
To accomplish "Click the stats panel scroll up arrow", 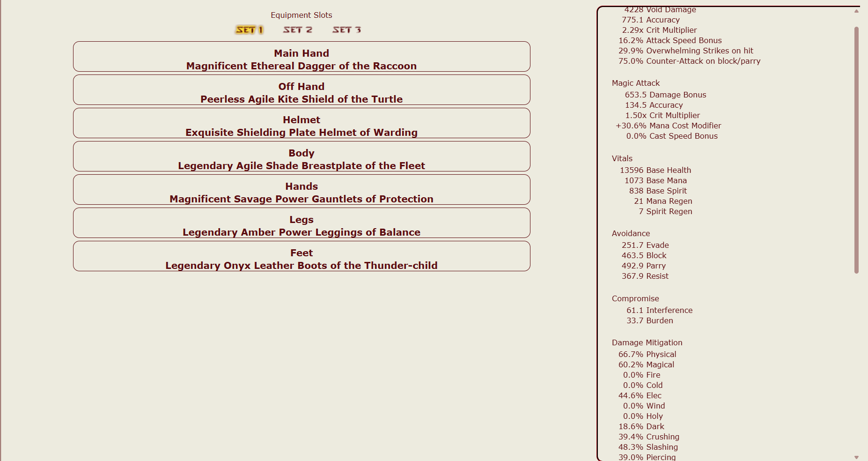I will pyautogui.click(x=856, y=11).
